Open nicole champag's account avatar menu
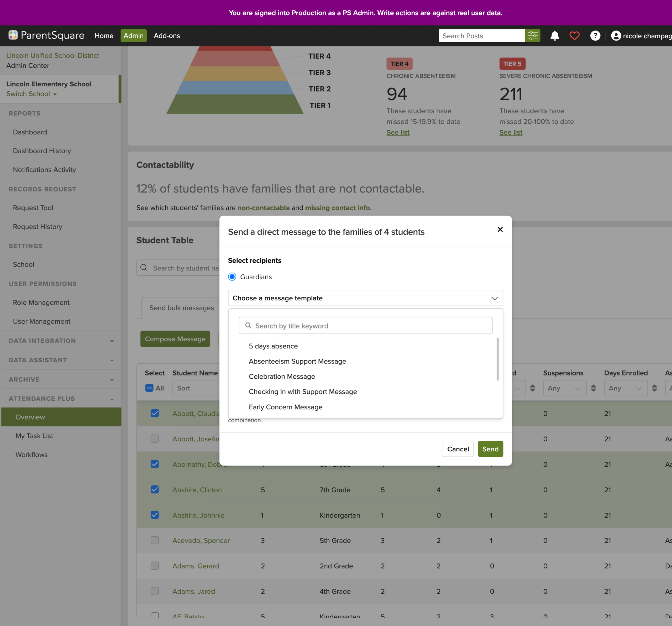 click(x=617, y=35)
